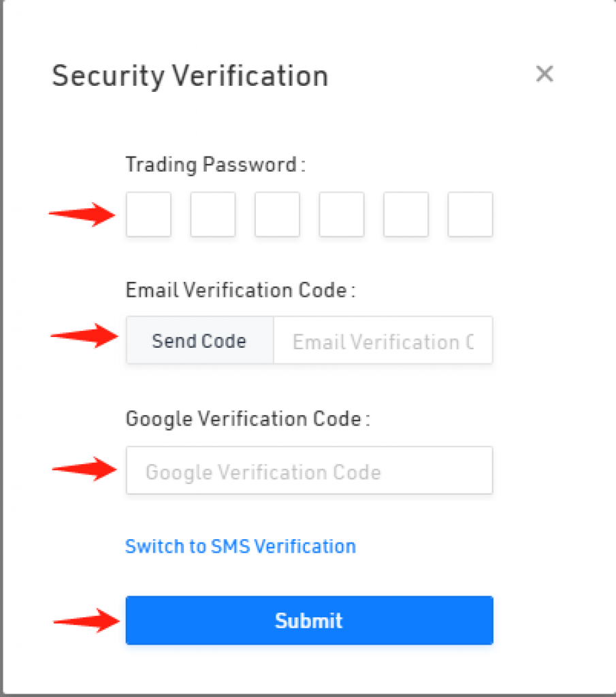
Task: Click the Security Verification heading
Action: coord(190,76)
